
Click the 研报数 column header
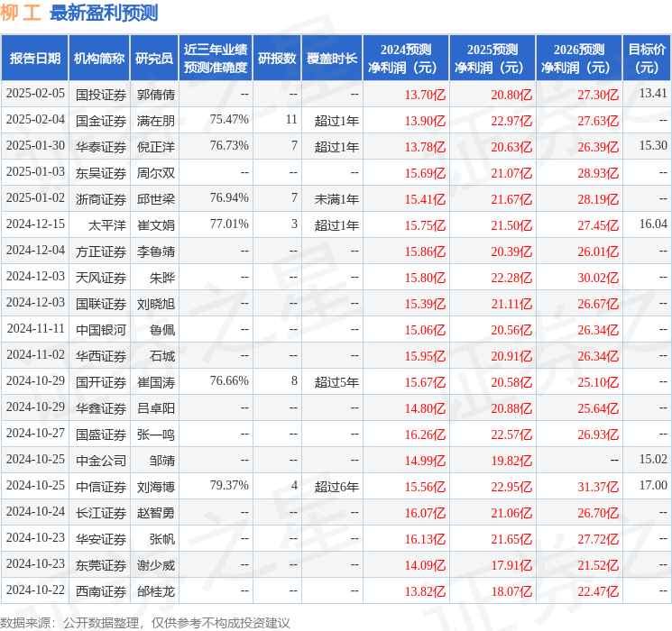tap(277, 59)
